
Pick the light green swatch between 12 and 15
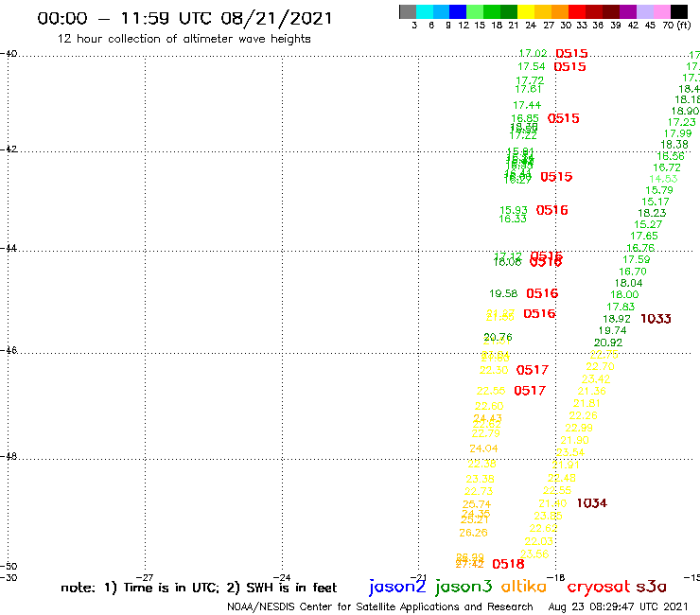(475, 11)
